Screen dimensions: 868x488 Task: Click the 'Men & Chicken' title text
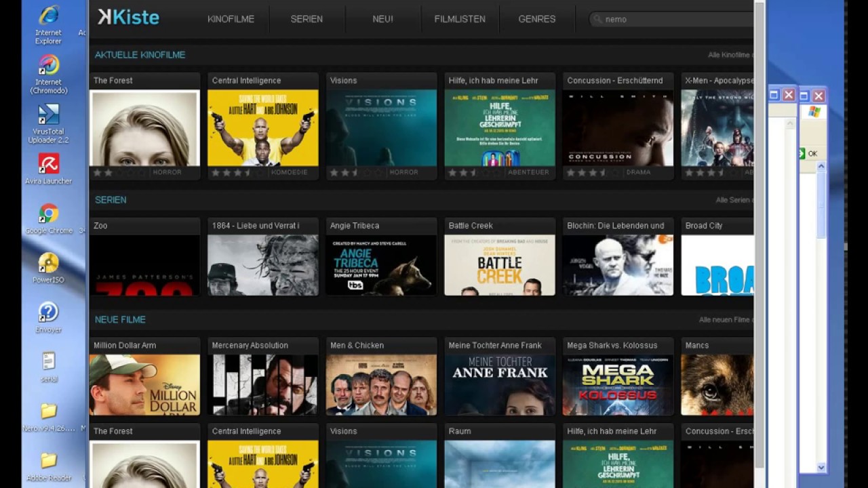[357, 346]
